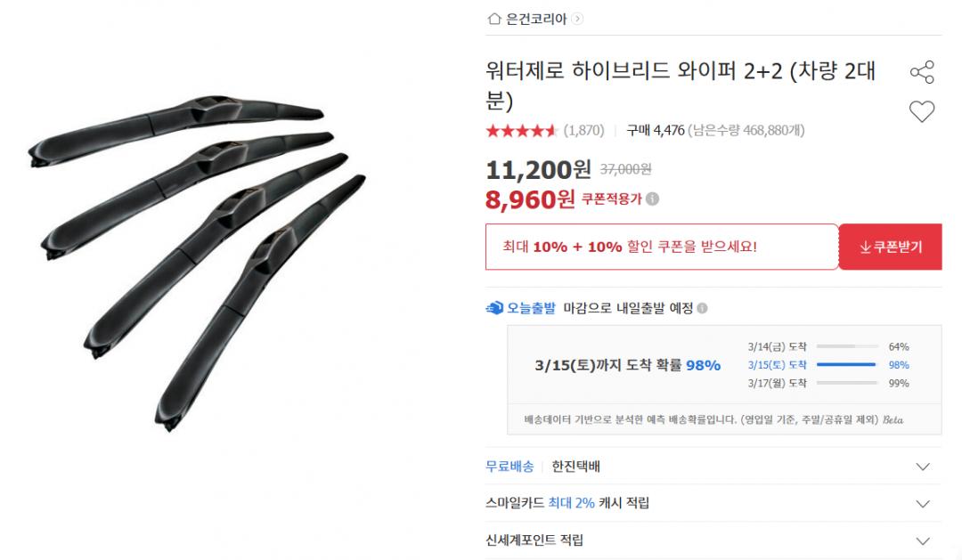
Task: Add product to wishlist with heart icon
Action: [921, 111]
